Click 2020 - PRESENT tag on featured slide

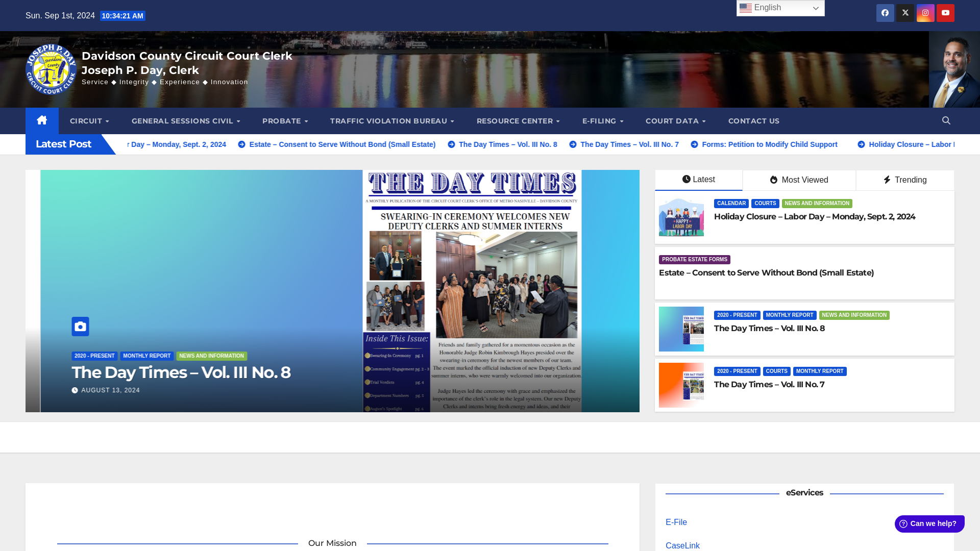[94, 356]
